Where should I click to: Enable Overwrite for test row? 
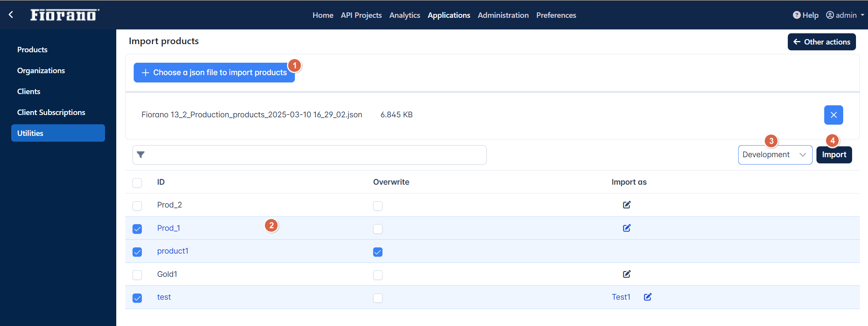tap(378, 298)
